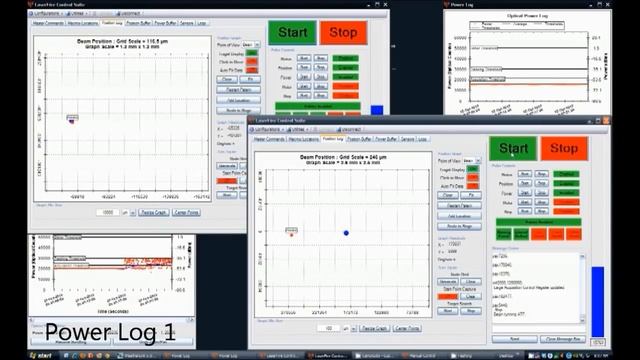This screenshot has width=640, height=360.
Task: Click Disconnect in back window's toolbar
Action: coord(129,13)
